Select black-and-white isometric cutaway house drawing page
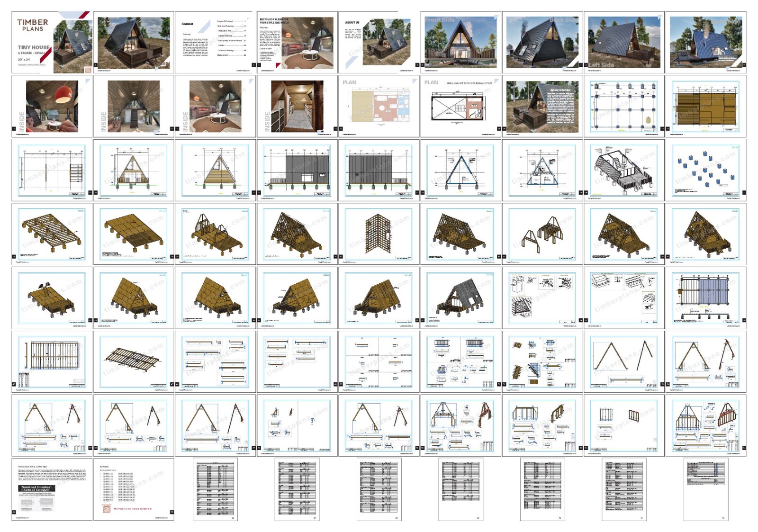The image size is (758, 532). pos(624,171)
